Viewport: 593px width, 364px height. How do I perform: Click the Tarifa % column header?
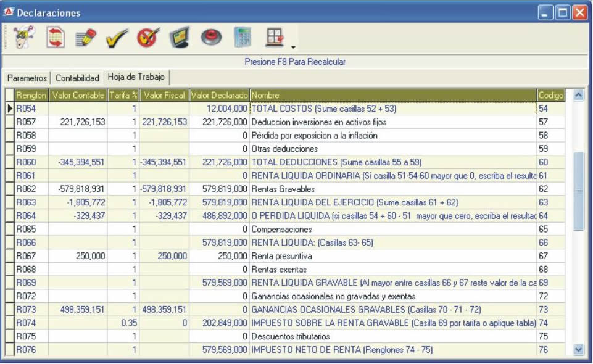pyautogui.click(x=123, y=95)
